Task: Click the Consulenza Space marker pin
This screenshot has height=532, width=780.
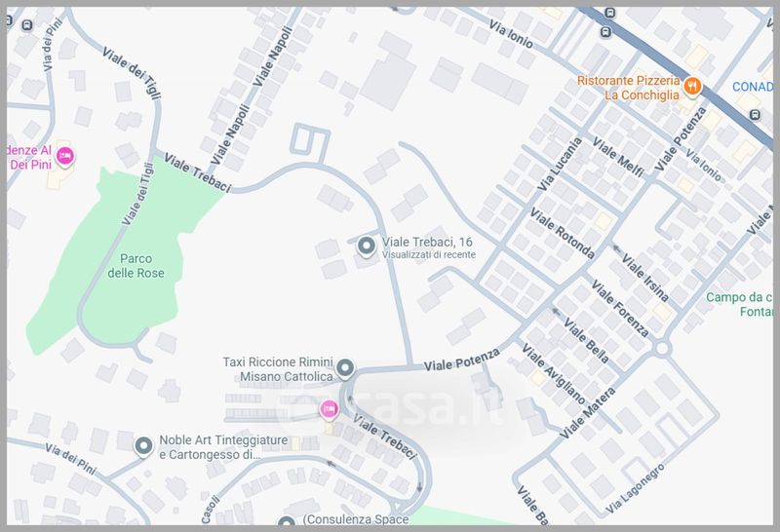Action: [x=287, y=524]
